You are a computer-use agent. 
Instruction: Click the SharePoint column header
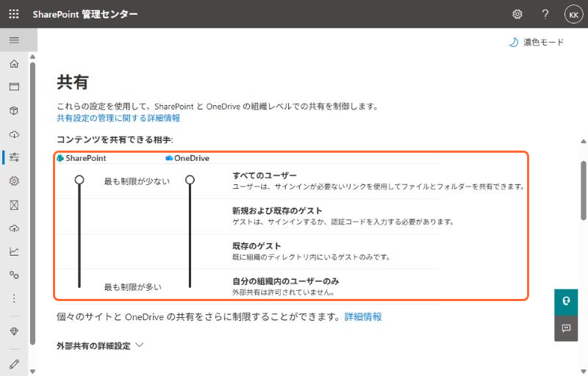(82, 158)
